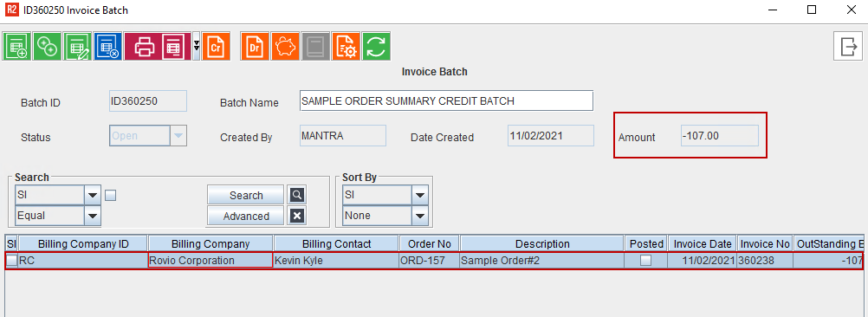Viewport: 868px width, 317px height.
Task: Click the Batch ID field ID360250
Action: tap(148, 101)
